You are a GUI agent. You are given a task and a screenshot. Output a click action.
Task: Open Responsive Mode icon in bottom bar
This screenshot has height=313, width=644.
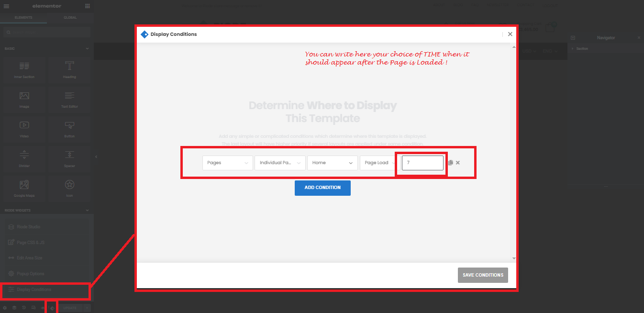[x=33, y=308]
